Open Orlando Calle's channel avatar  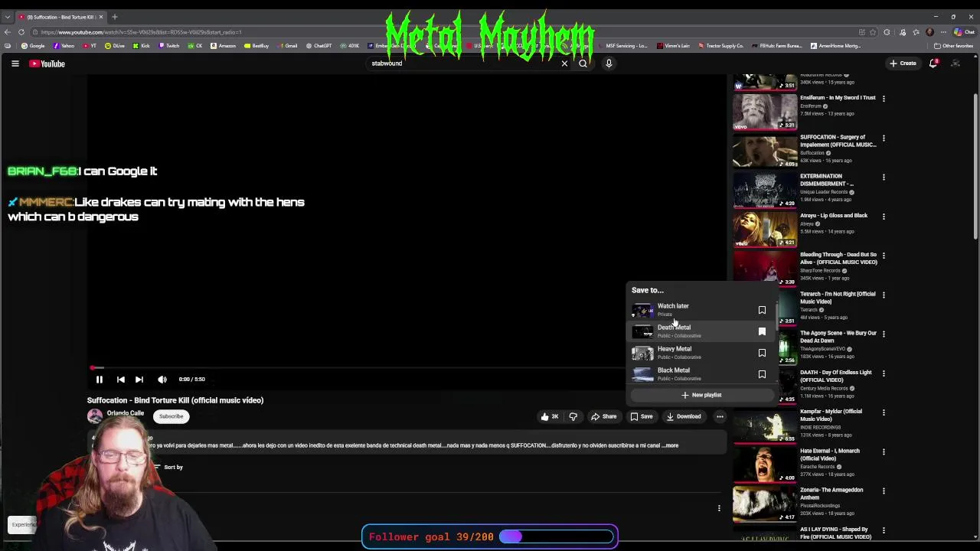(95, 416)
